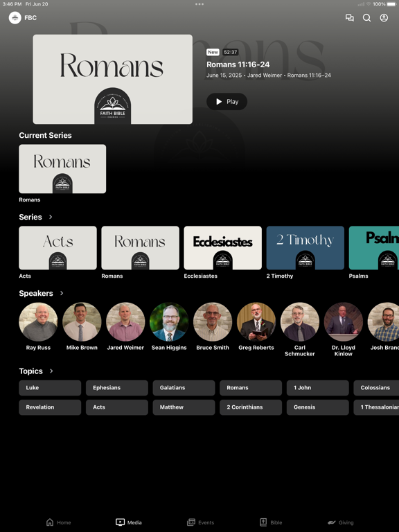This screenshot has height=532, width=399.
Task: Choose the Colossians topic
Action: (376, 388)
